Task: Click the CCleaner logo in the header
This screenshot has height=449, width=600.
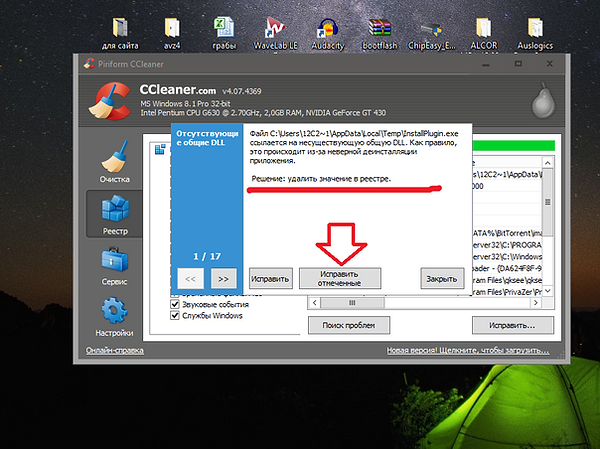Action: 110,101
